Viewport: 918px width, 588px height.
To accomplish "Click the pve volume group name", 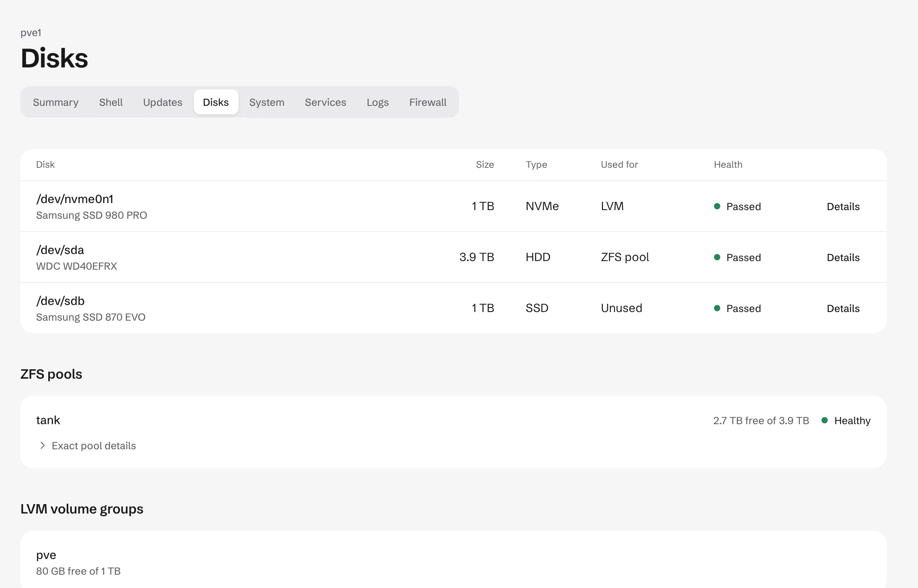I will point(46,555).
